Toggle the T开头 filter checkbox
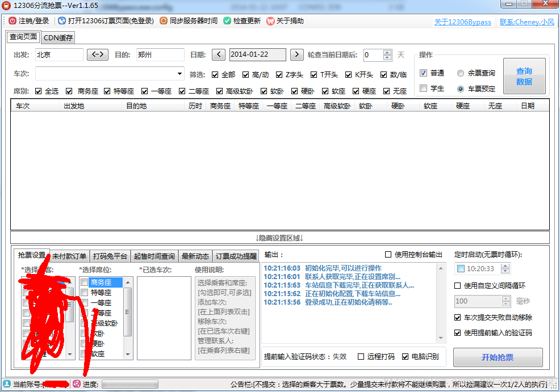 [x=314, y=74]
